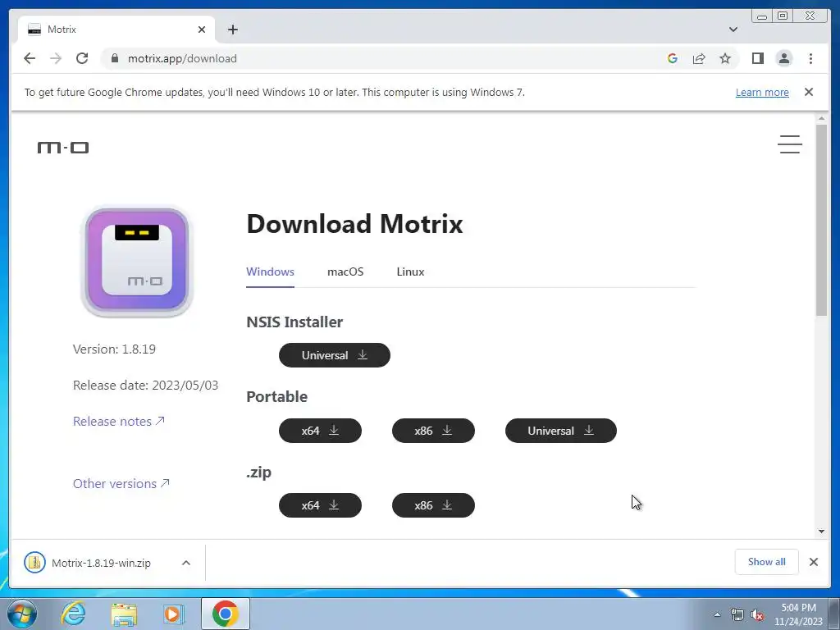Open the Release notes link
The height and width of the screenshot is (630, 840).
[118, 421]
